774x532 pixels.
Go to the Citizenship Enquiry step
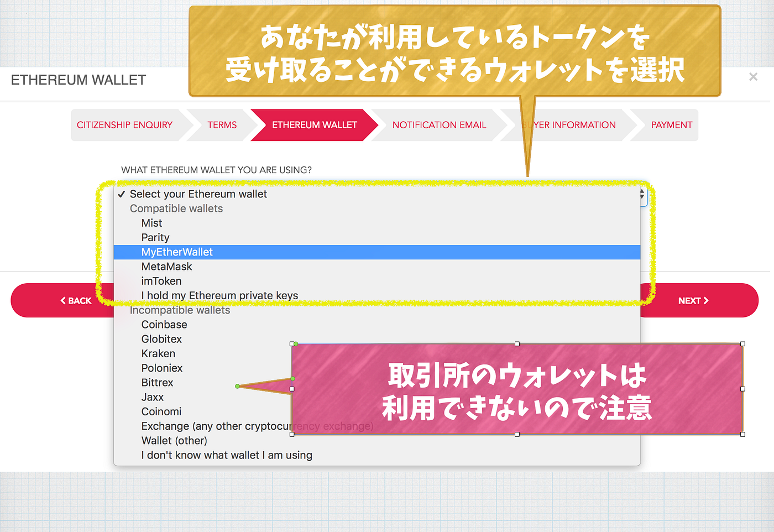pyautogui.click(x=125, y=125)
